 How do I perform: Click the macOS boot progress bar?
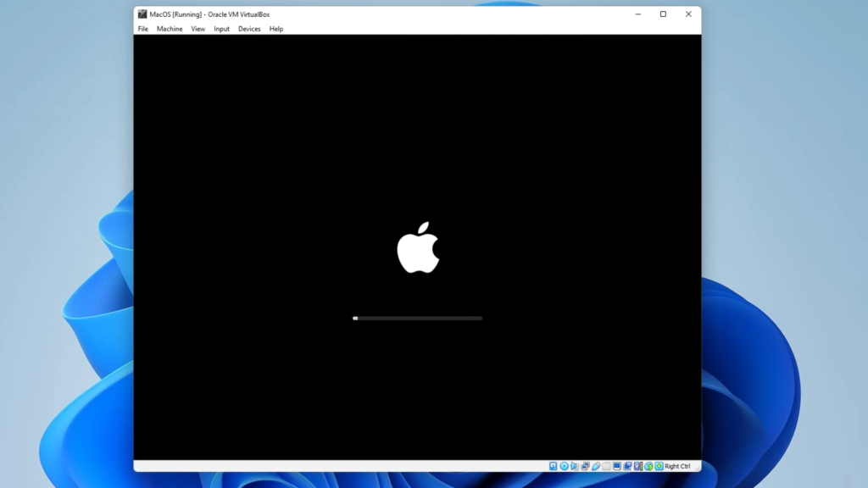[x=417, y=319]
